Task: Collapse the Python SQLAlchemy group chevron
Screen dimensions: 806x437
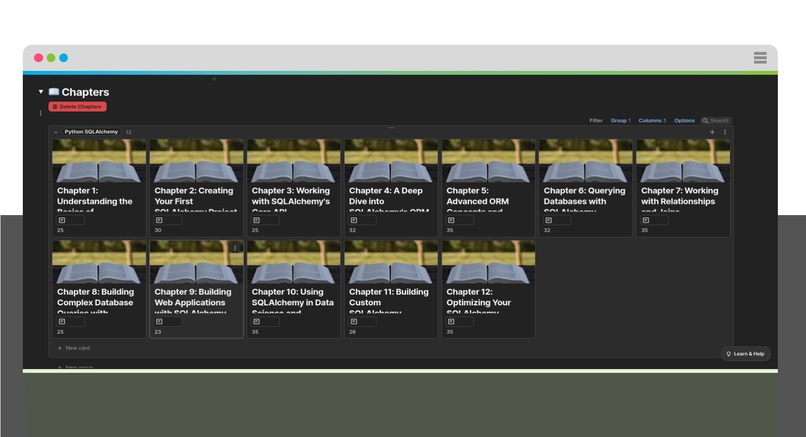Action: click(56, 132)
